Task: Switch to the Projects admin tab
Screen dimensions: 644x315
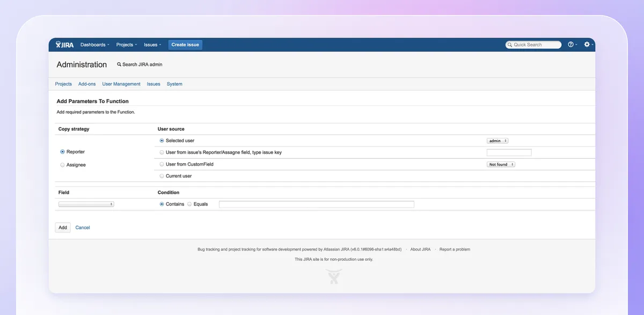Action: click(x=63, y=84)
